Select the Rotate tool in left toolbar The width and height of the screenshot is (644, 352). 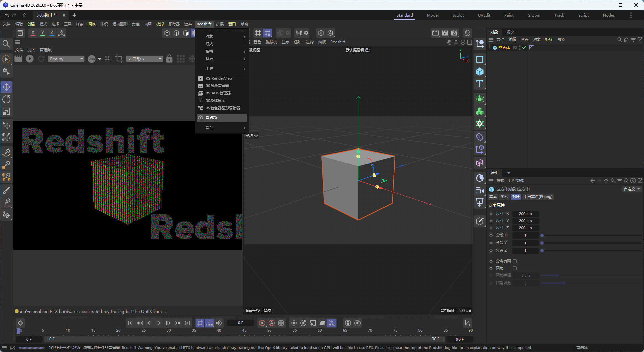click(6, 99)
